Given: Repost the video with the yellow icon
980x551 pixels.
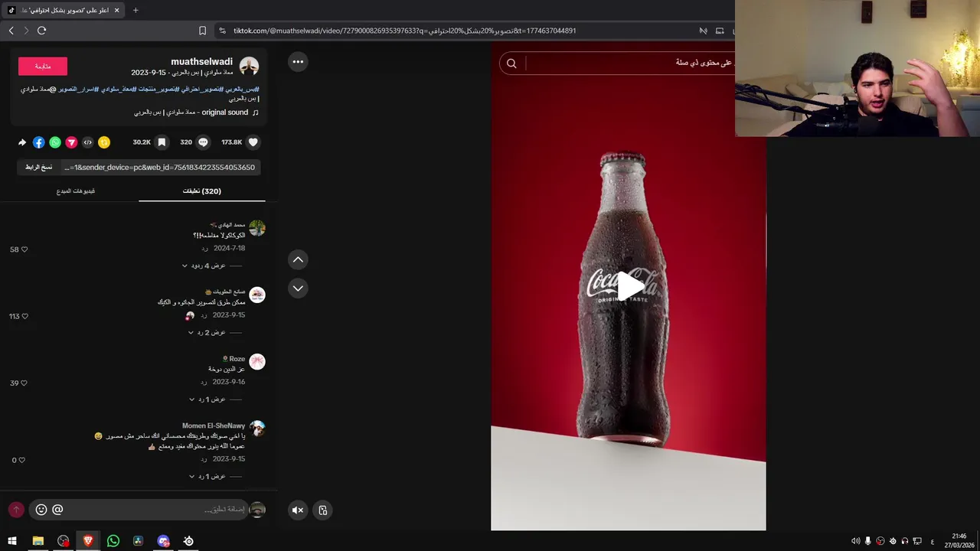Looking at the screenshot, I should pyautogui.click(x=104, y=142).
